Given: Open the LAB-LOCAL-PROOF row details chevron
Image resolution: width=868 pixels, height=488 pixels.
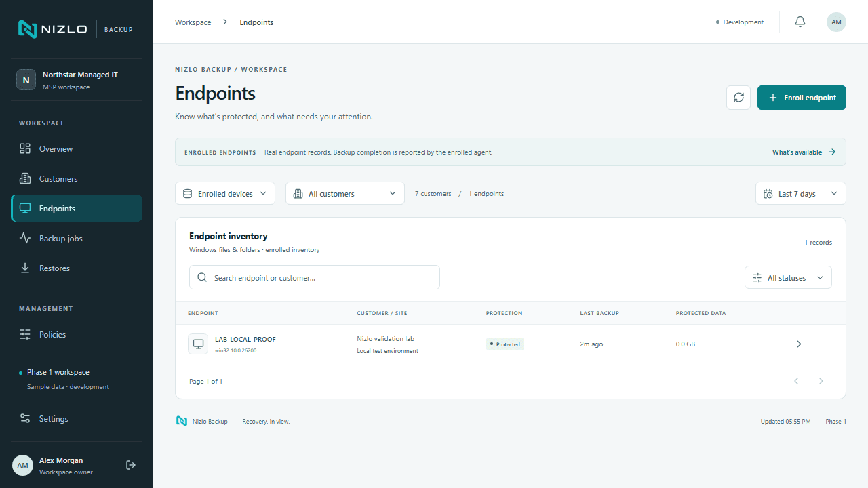Looking at the screenshot, I should [x=799, y=344].
